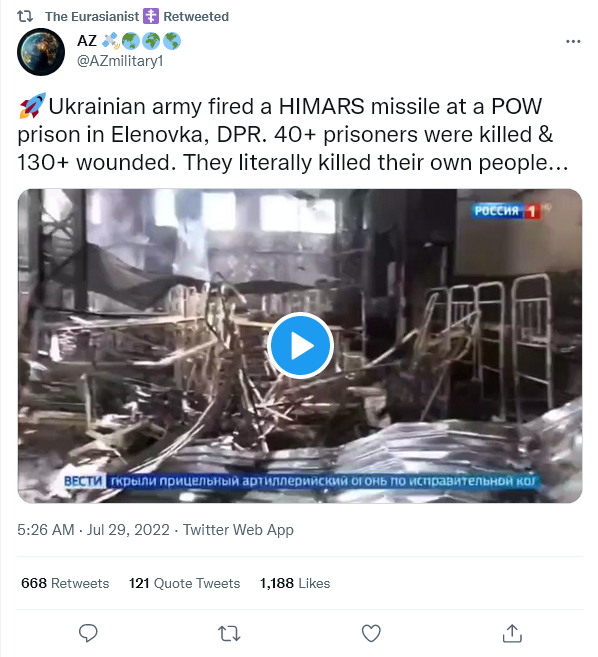Like the tweet with heart icon
The image size is (598, 657).
(x=371, y=633)
